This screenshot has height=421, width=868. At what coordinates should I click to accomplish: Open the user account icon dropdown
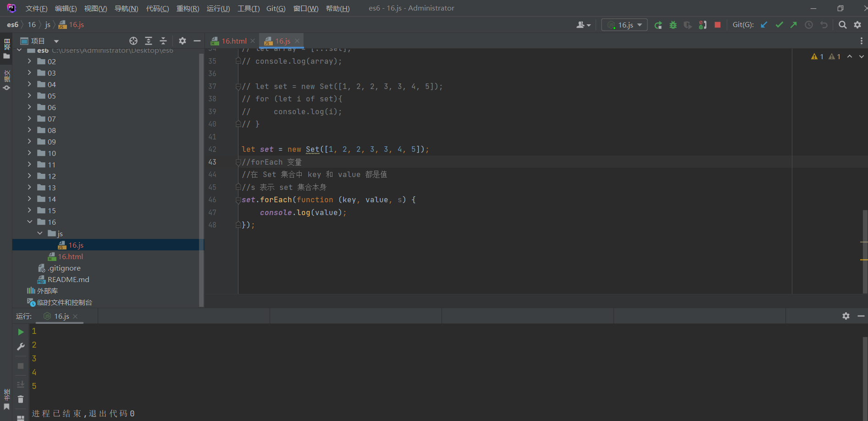(583, 25)
